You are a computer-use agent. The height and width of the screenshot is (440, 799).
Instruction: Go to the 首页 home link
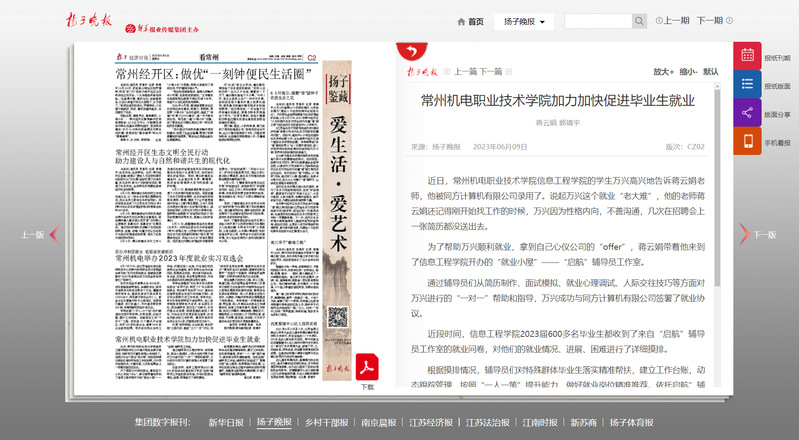pyautogui.click(x=470, y=21)
